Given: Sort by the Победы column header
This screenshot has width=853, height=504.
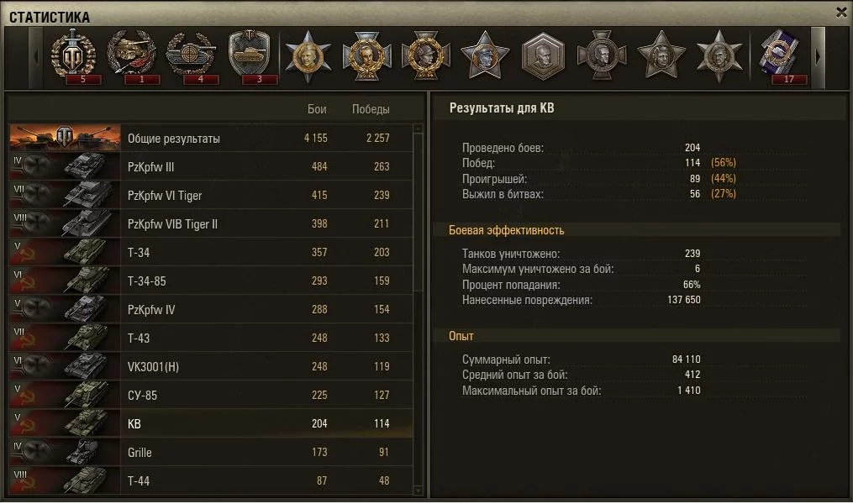Looking at the screenshot, I should 371,109.
